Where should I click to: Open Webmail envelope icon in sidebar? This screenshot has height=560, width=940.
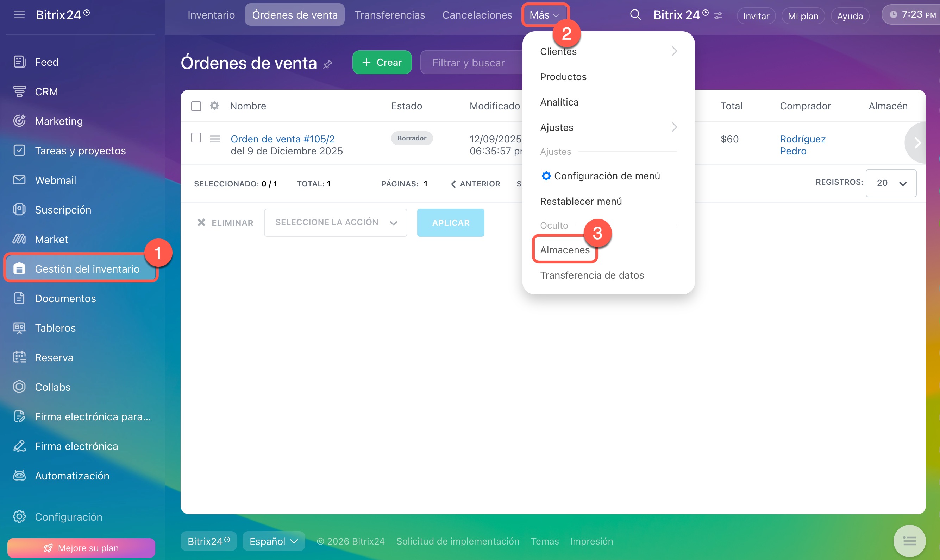pyautogui.click(x=19, y=180)
